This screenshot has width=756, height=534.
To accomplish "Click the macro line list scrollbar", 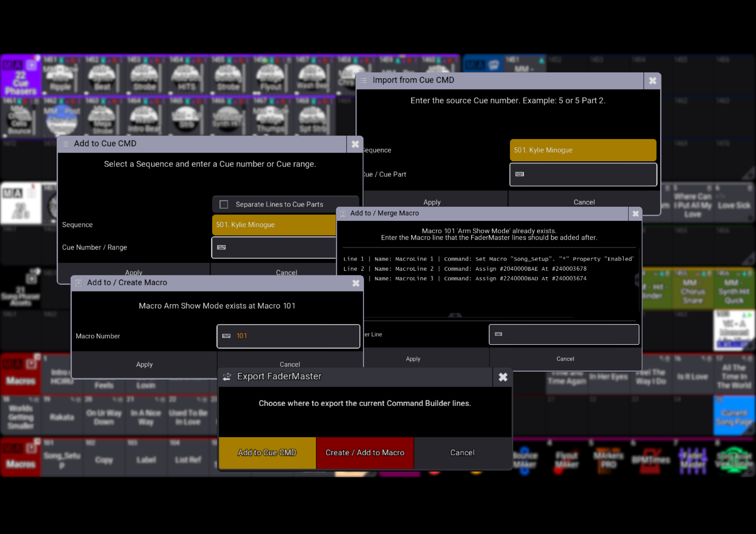I will [637, 280].
